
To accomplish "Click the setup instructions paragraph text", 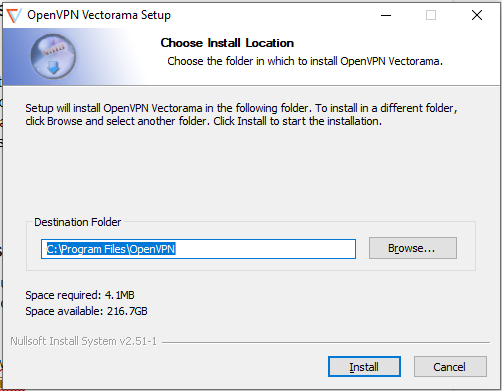I will (241, 114).
